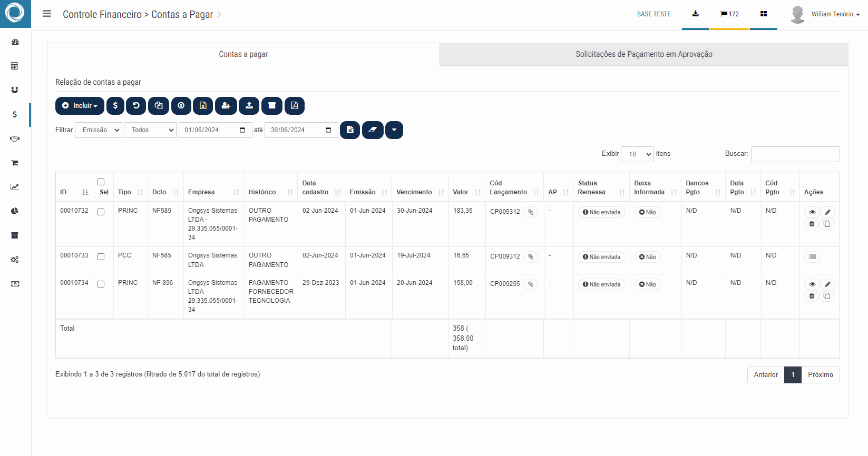
Task: Open the dashboard gauge sidebar icon
Action: (15, 42)
